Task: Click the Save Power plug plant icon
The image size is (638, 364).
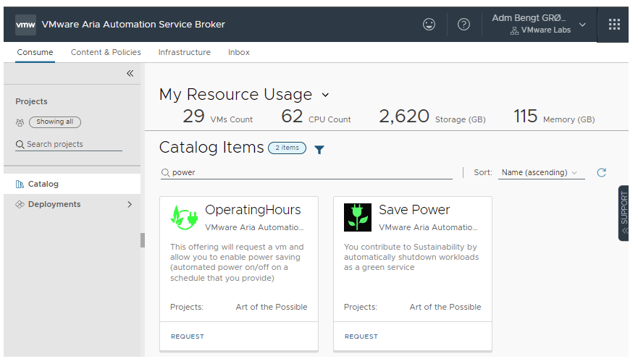Action: (358, 218)
